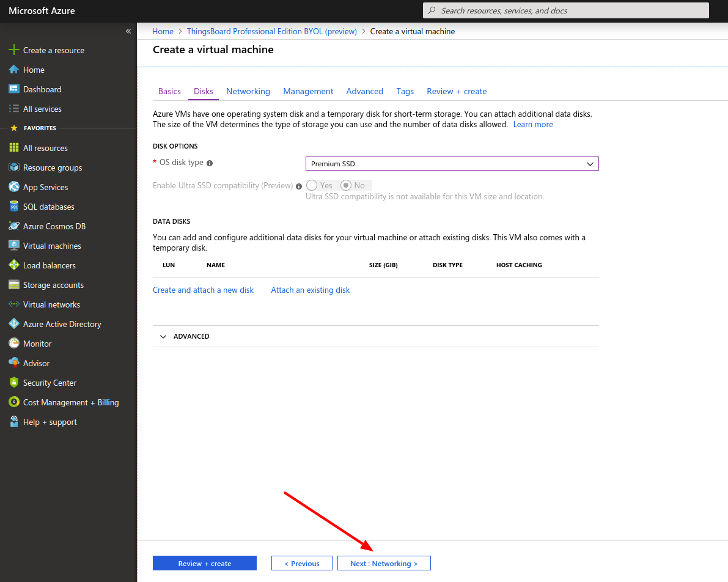Image resolution: width=728 pixels, height=582 pixels.
Task: Click the Help + support person icon
Action: coord(14,421)
